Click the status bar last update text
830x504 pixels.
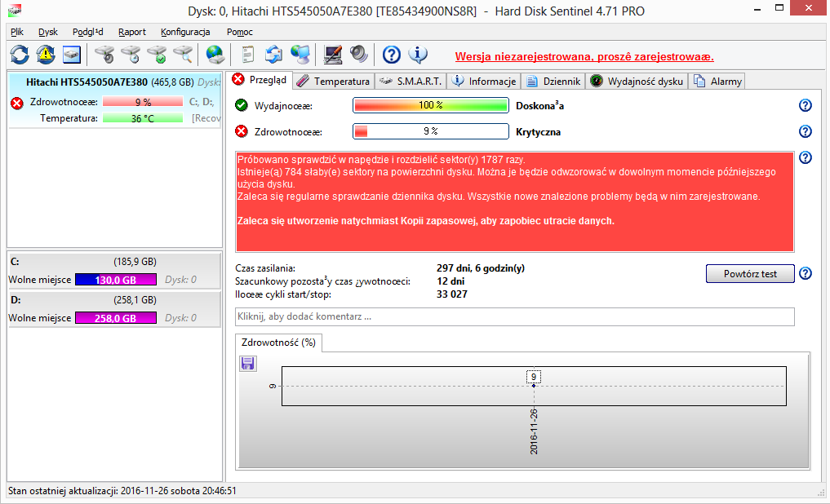(x=122, y=491)
